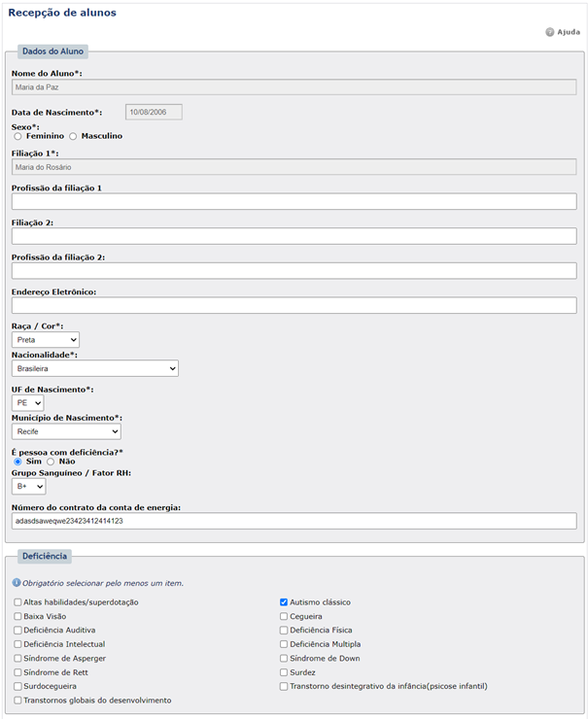Viewport: 588px width, 719px height.
Task: Click the energy contract number field
Action: [294, 521]
